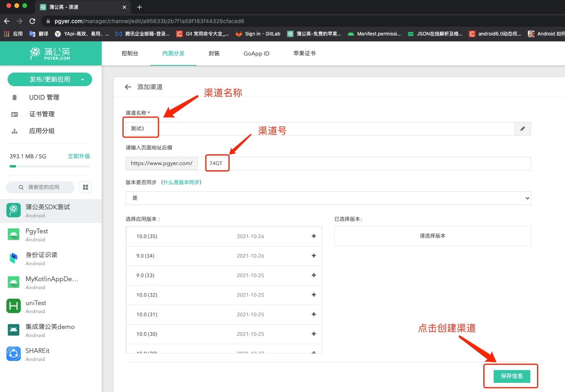Click the 保存信息 button
Viewport: 565px width, 392px height.
pyautogui.click(x=512, y=376)
